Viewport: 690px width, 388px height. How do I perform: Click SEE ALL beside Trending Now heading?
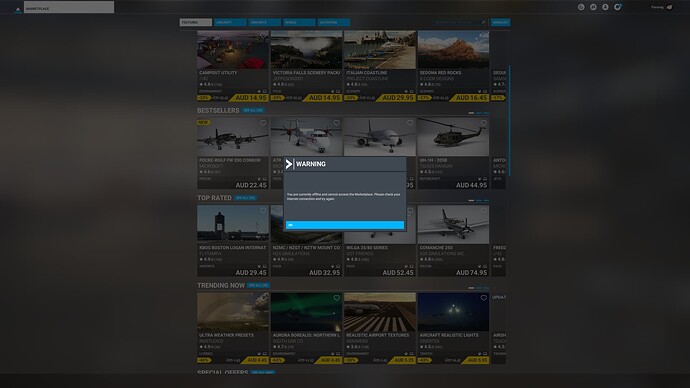coord(258,286)
